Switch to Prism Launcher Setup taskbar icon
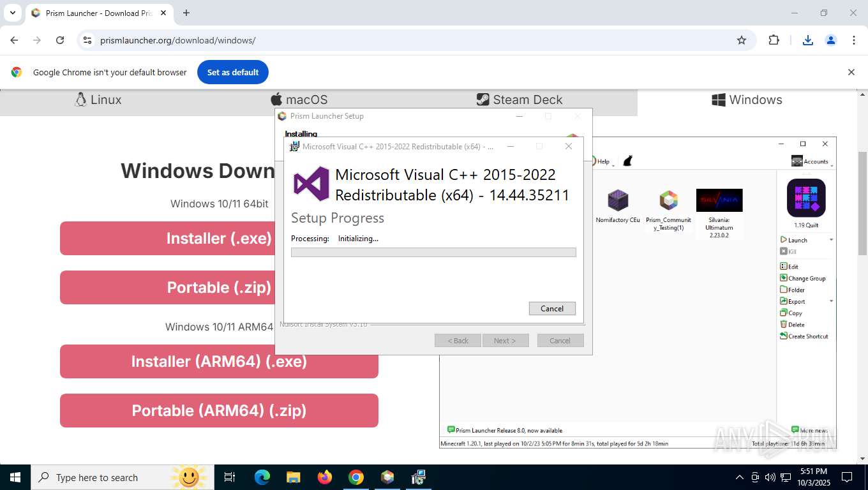This screenshot has height=490, width=868. tap(387, 477)
